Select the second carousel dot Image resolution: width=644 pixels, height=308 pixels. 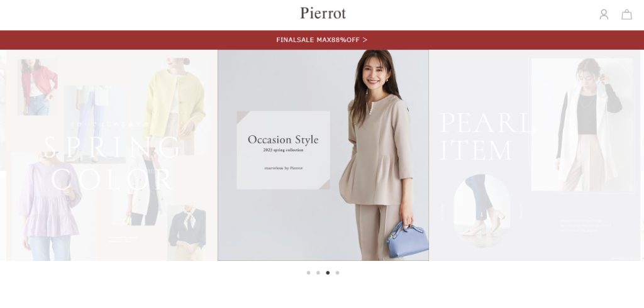coord(318,273)
